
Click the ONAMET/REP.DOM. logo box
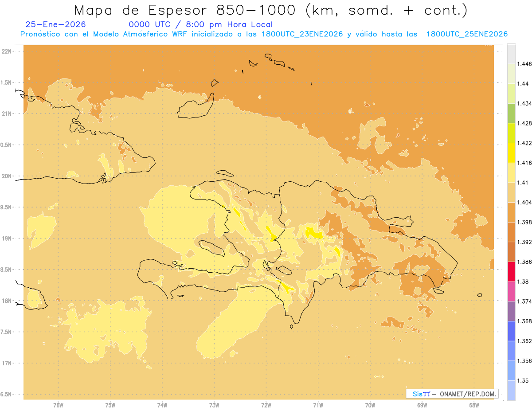(x=452, y=394)
